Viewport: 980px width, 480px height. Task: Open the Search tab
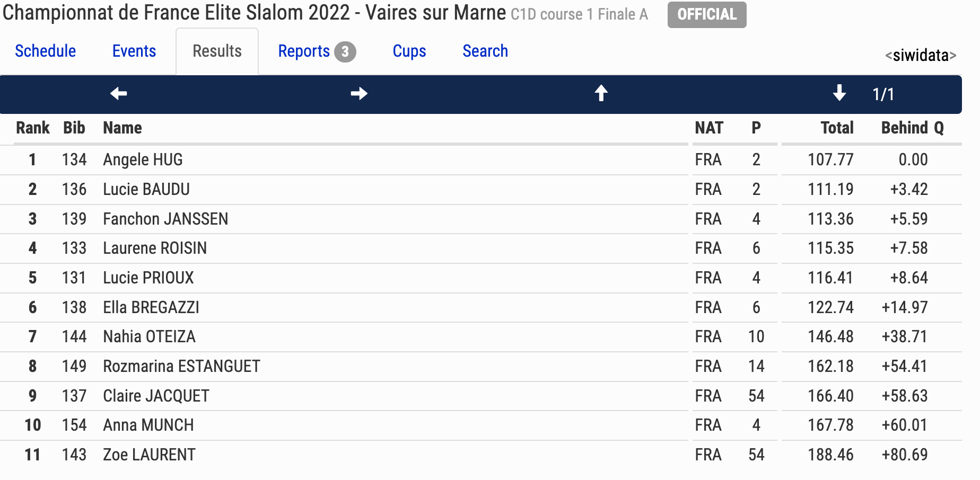click(485, 51)
